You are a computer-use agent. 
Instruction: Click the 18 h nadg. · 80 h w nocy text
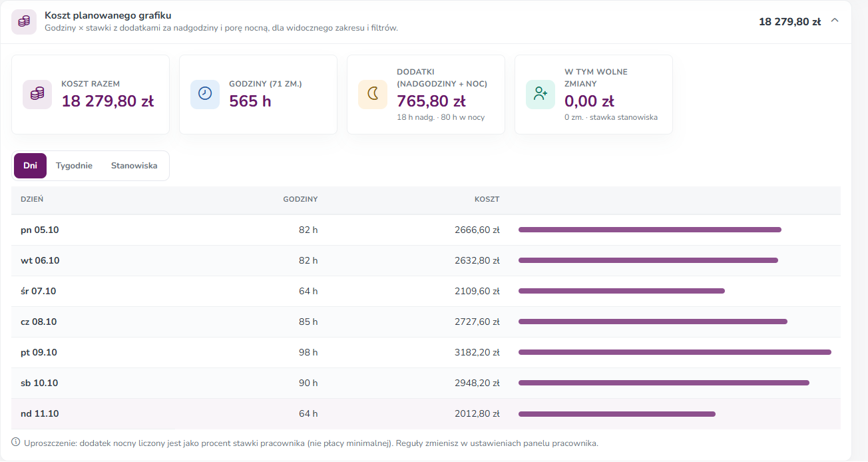[441, 117]
